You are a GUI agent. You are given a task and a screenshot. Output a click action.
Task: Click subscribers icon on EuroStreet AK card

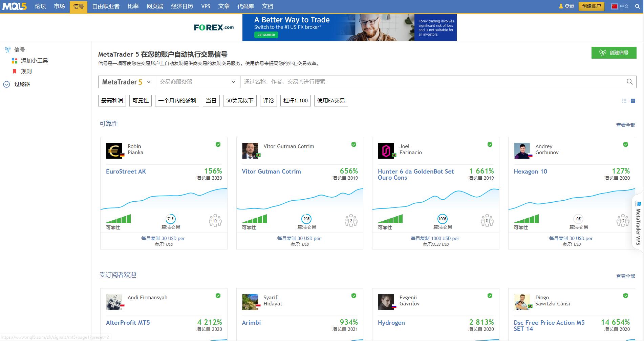[x=215, y=220]
